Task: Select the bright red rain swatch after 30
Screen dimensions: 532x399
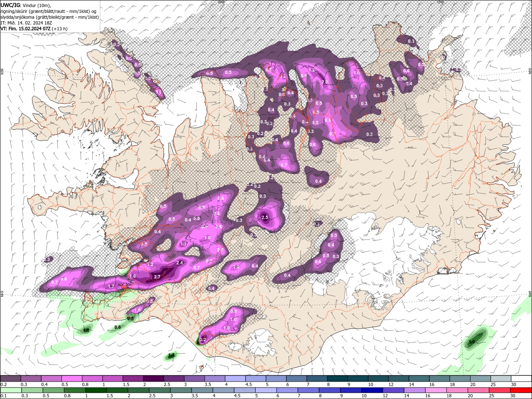Action: (521, 390)
